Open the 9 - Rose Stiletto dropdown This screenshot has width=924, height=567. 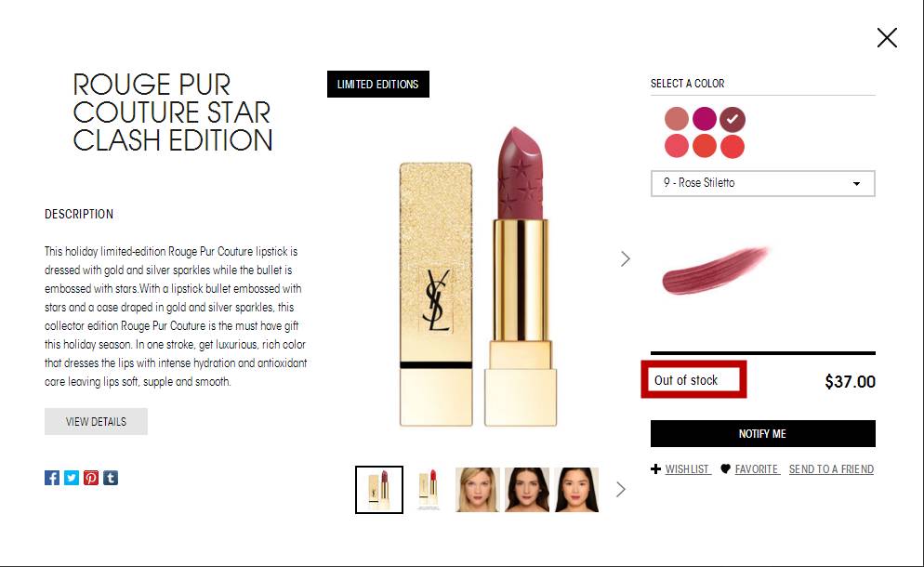coord(762,183)
